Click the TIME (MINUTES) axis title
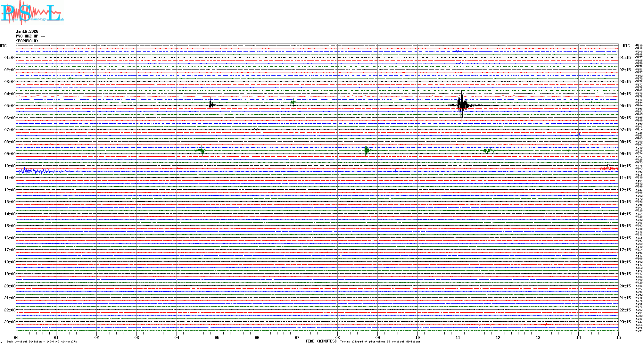This screenshot has width=644, height=346. pyautogui.click(x=321, y=341)
